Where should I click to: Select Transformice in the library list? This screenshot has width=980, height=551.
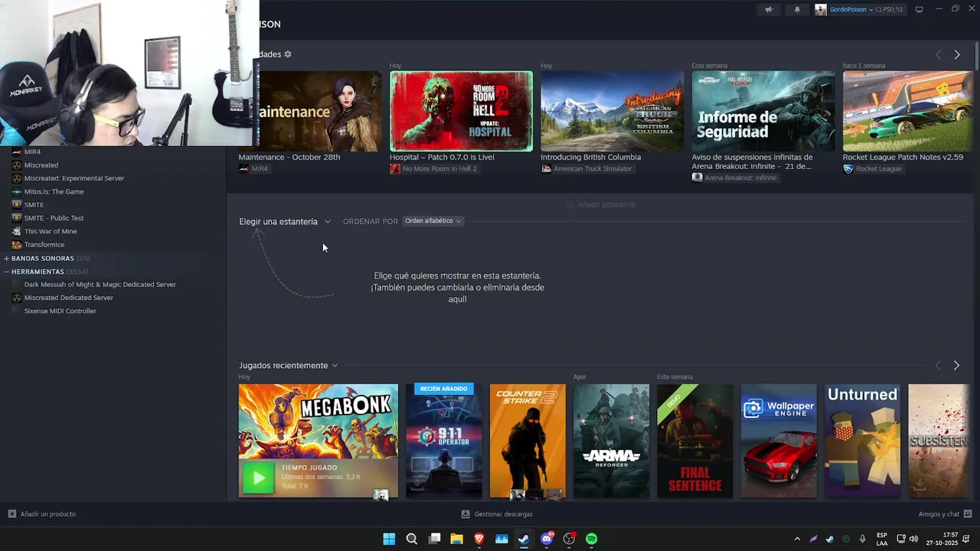(x=44, y=245)
